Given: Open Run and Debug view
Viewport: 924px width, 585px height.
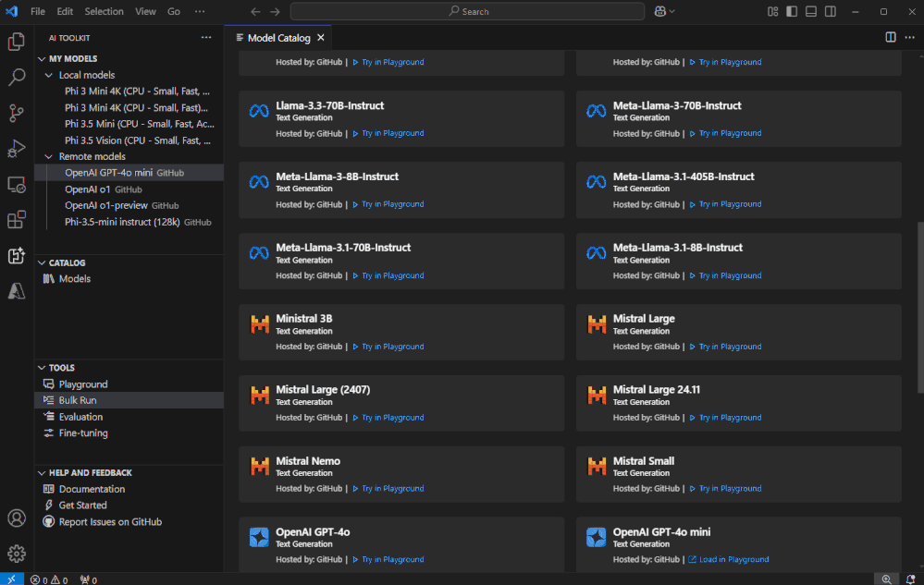Looking at the screenshot, I should (17, 149).
